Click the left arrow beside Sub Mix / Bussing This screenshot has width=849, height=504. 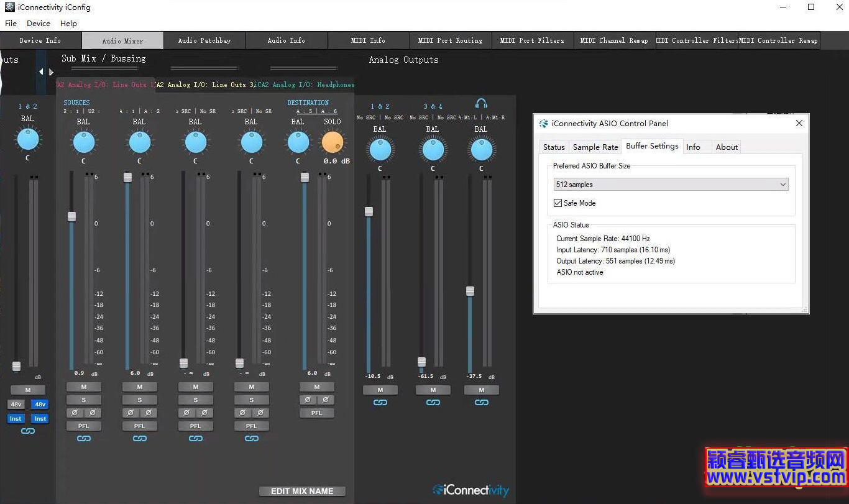coord(42,71)
